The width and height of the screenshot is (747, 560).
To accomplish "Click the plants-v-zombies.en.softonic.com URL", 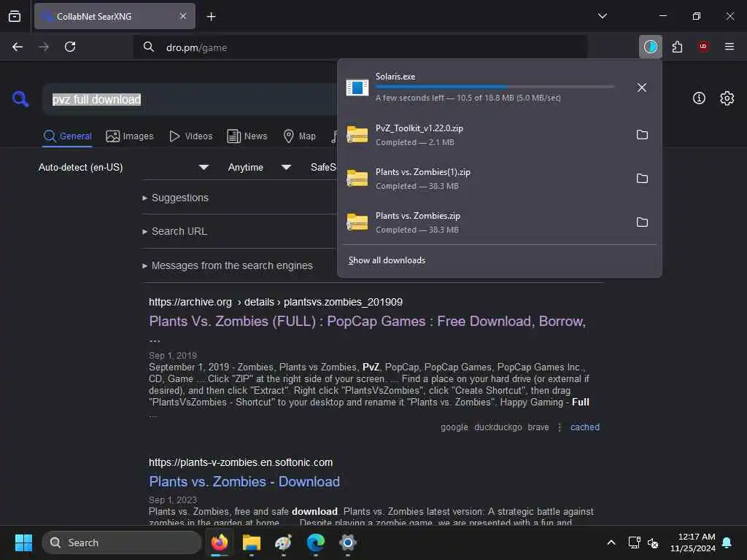I will [x=241, y=462].
